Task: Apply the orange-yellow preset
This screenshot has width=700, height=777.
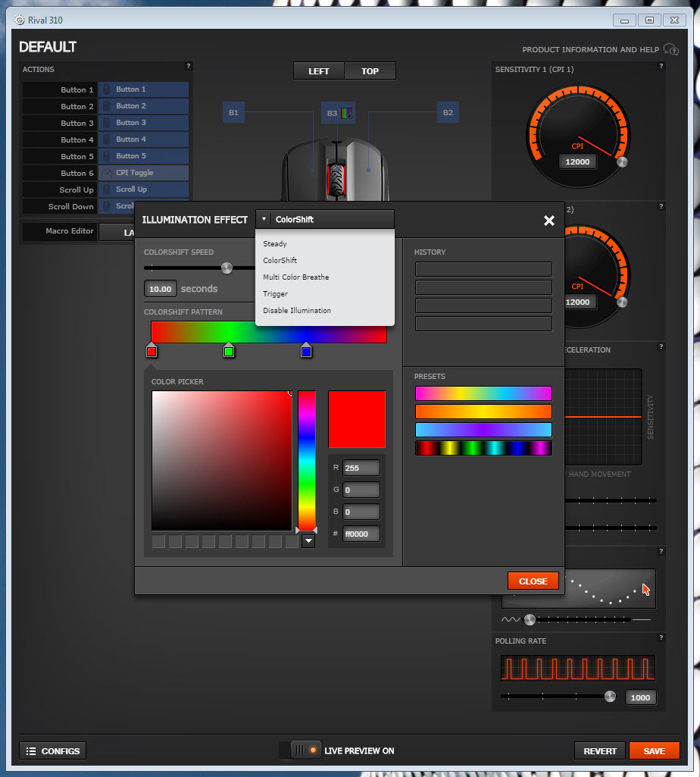Action: click(x=483, y=412)
